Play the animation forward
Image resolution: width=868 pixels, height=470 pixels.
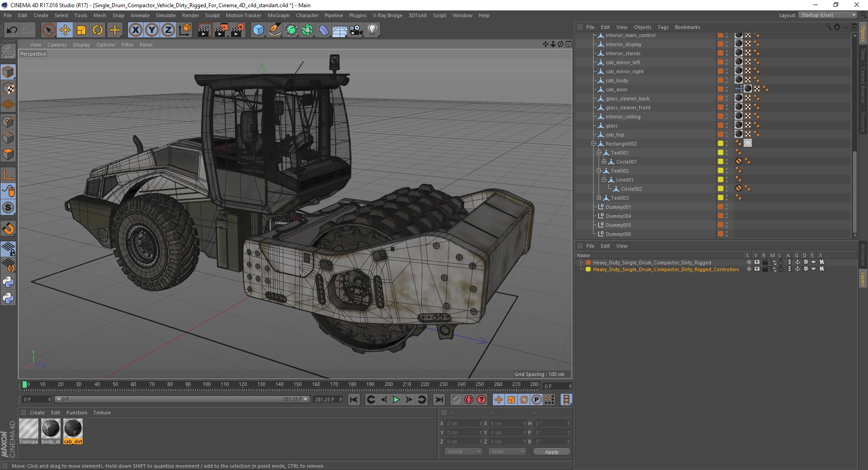pyautogui.click(x=396, y=399)
